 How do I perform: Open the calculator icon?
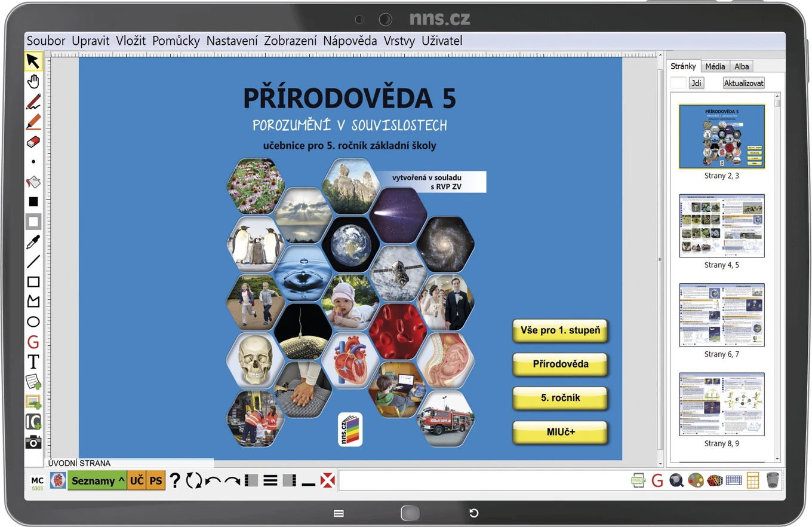[753, 480]
